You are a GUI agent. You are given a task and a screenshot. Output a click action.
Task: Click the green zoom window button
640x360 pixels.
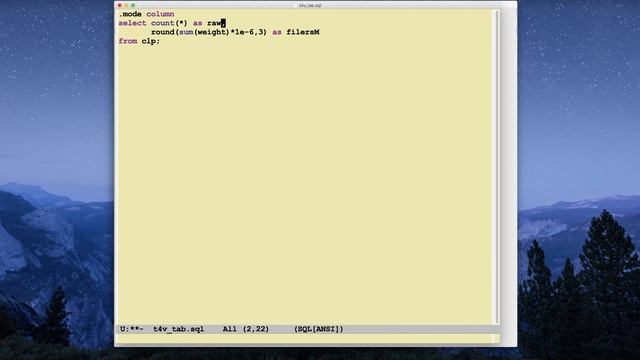[133, 5]
